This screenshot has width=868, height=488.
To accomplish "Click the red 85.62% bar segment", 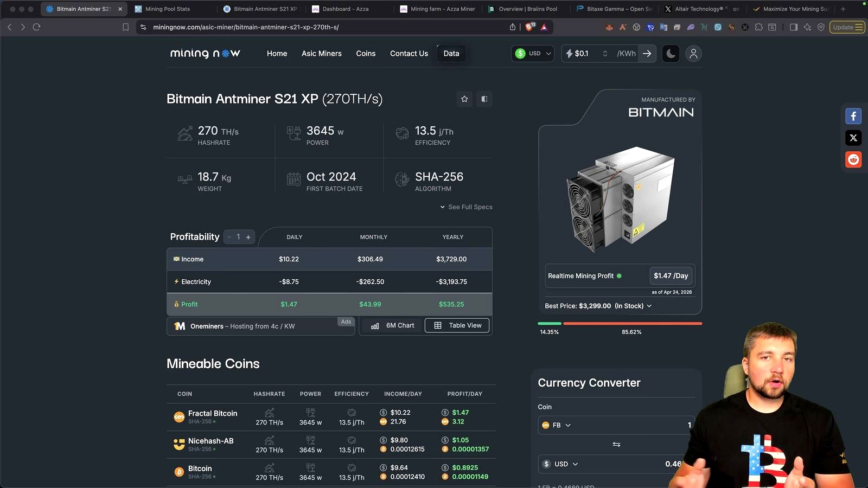I will click(633, 324).
